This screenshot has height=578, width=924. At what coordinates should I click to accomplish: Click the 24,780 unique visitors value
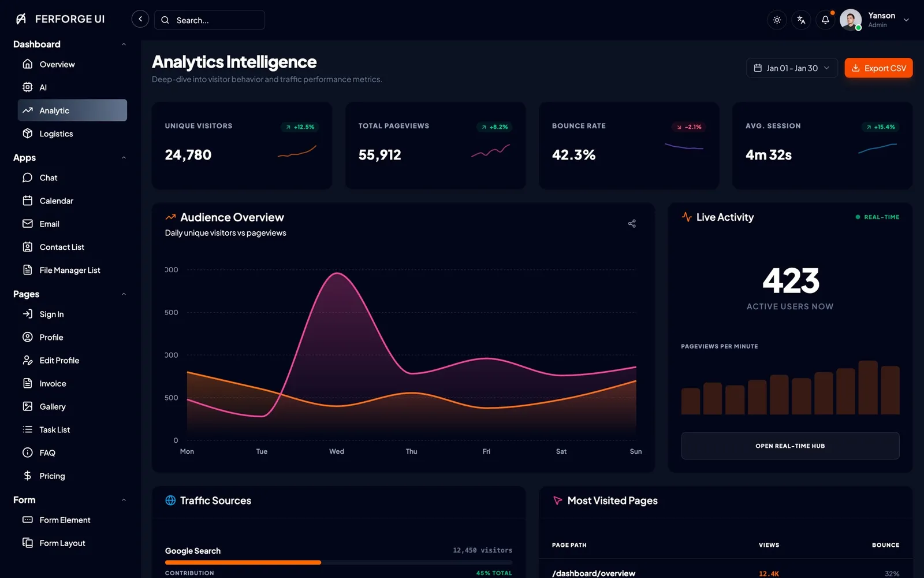pyautogui.click(x=188, y=155)
